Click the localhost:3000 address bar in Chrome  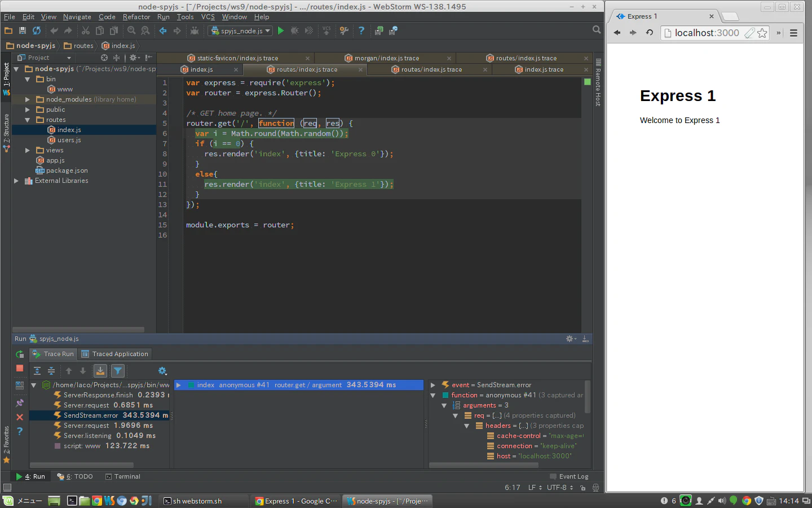[707, 33]
